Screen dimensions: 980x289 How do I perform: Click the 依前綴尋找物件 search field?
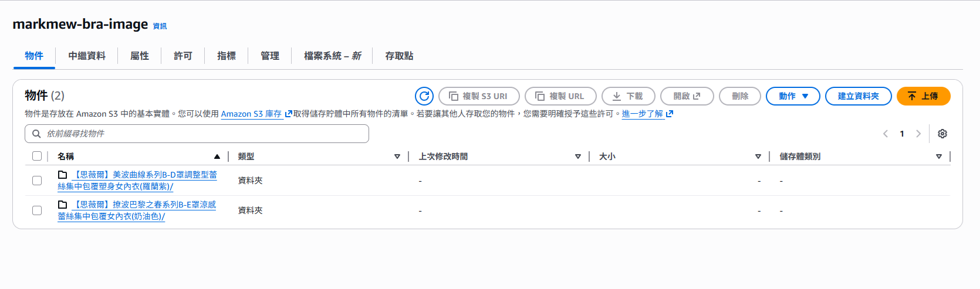coord(197,134)
